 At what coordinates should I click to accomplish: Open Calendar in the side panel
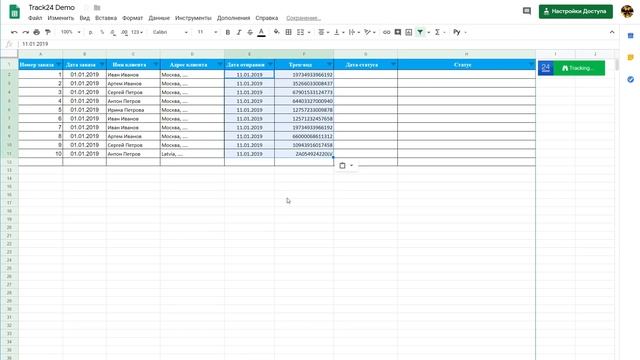(631, 36)
